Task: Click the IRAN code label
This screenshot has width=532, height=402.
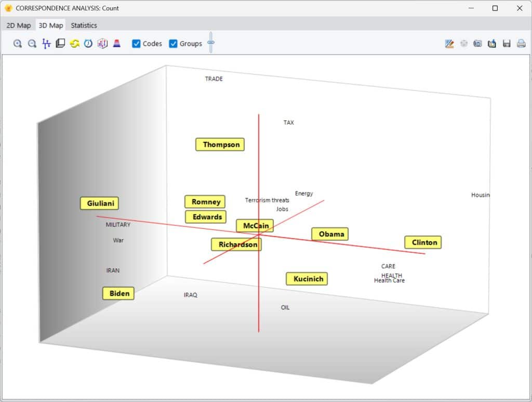Action: pyautogui.click(x=113, y=270)
